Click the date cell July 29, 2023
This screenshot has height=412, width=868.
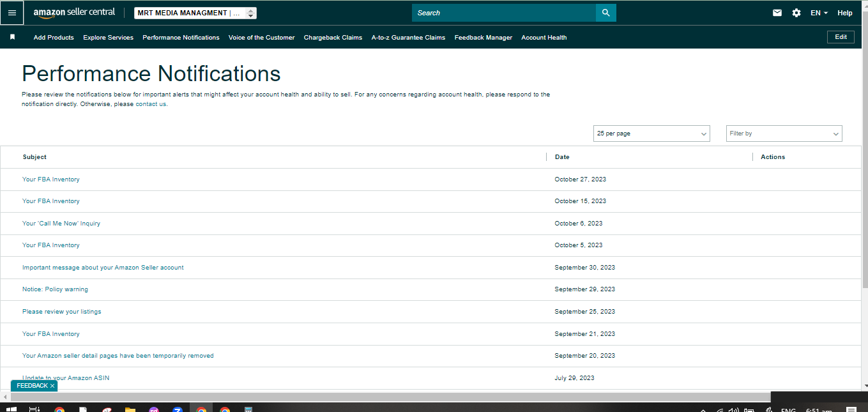coord(575,378)
